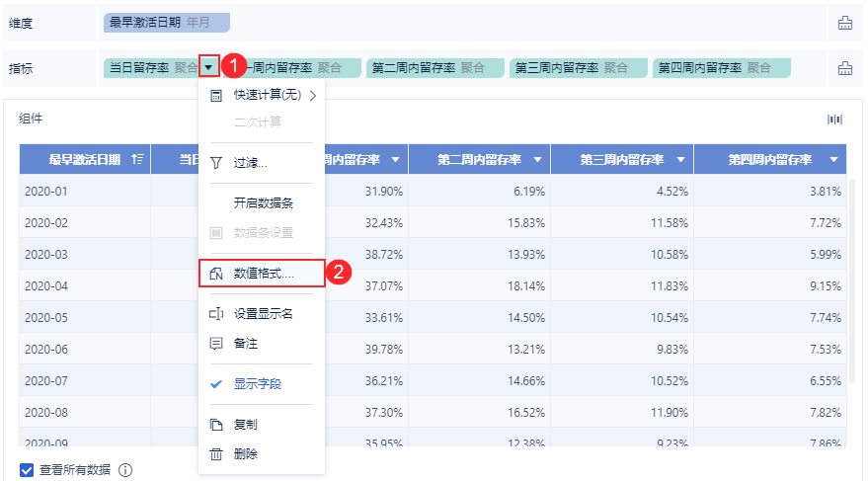Toggle the 查看所有数据 checkbox
868x481 pixels.
coord(27,470)
